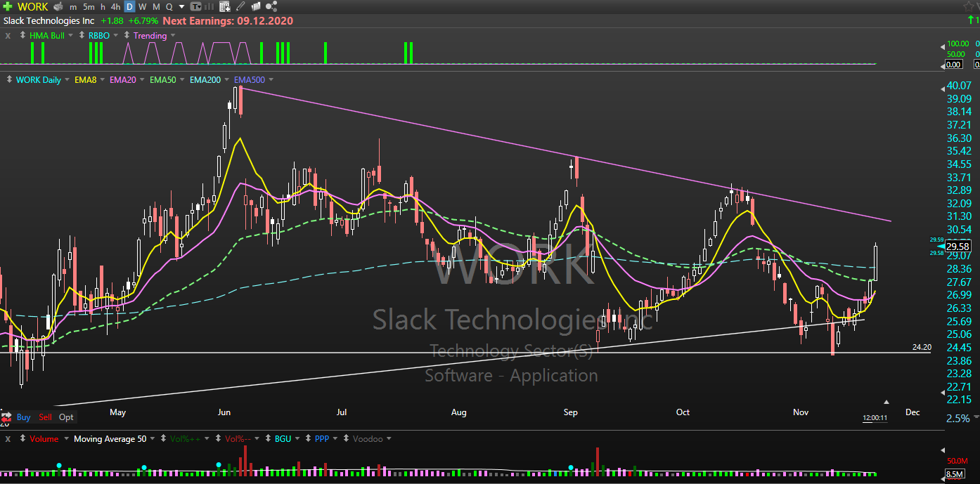Screen dimensions: 980x484
Task: Click the Sell button
Action: [45, 417]
